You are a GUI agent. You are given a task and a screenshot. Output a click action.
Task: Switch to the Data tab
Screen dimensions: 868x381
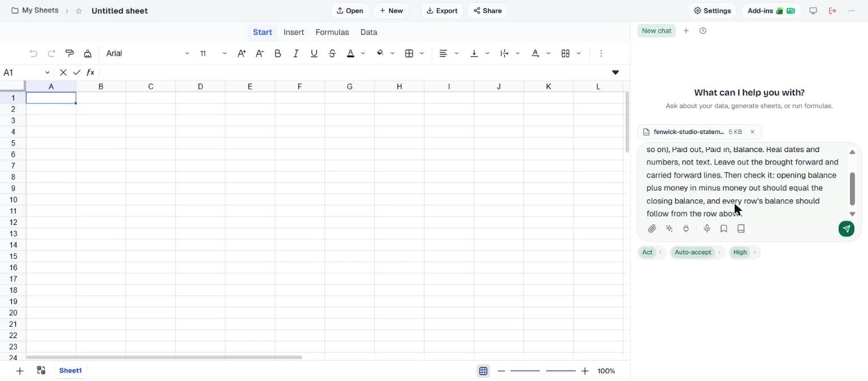(369, 32)
